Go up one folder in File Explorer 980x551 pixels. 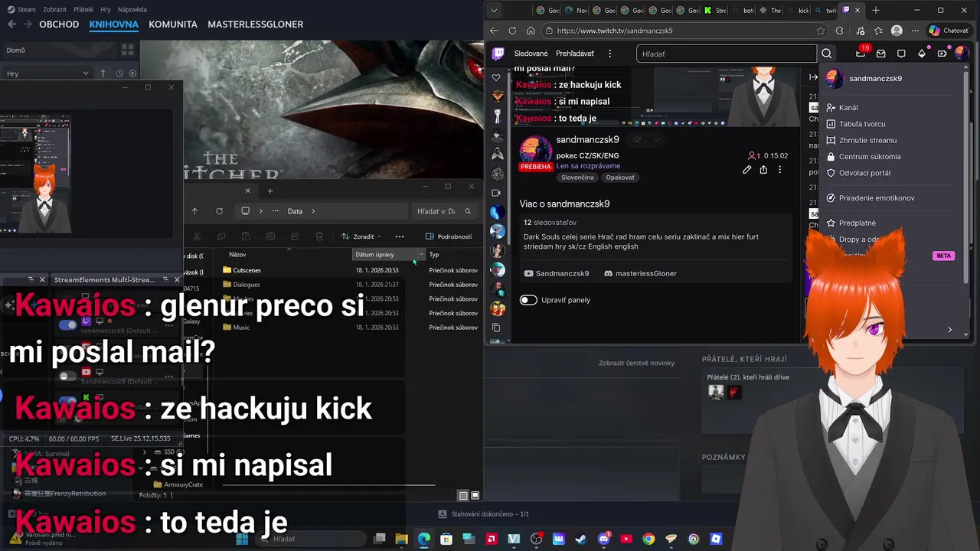(194, 211)
